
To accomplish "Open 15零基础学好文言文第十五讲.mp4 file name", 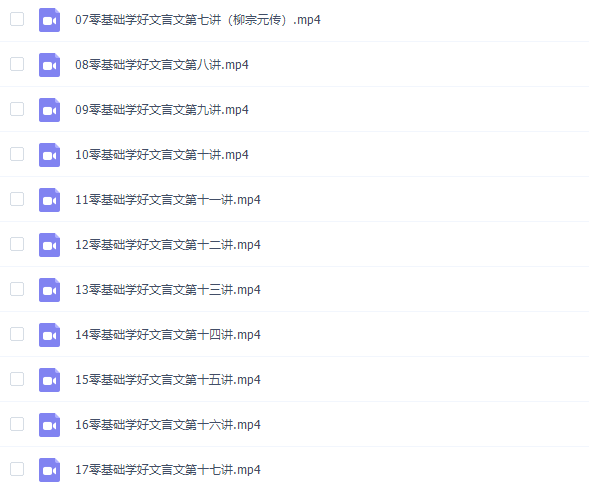I will (x=168, y=380).
